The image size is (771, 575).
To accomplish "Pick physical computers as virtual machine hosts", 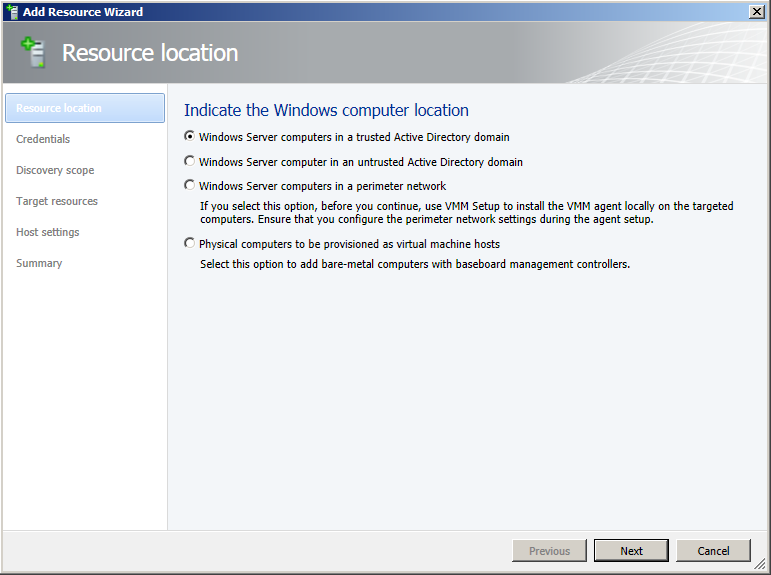I will tap(190, 243).
